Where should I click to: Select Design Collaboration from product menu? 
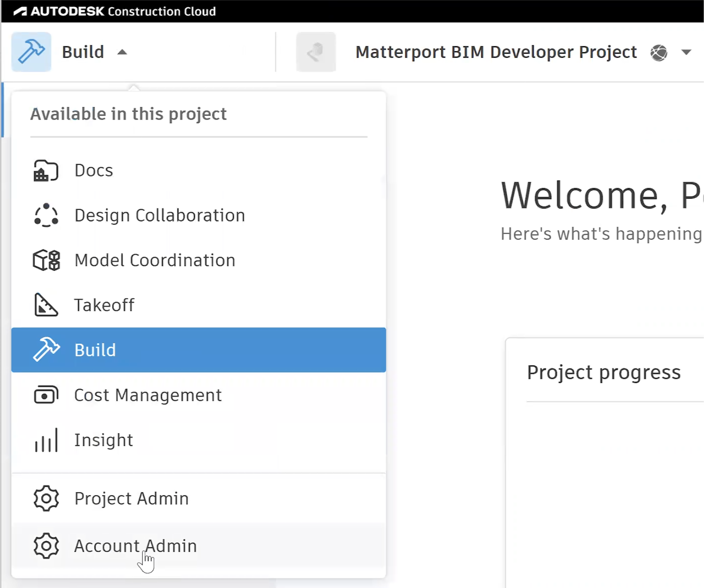[x=159, y=216]
